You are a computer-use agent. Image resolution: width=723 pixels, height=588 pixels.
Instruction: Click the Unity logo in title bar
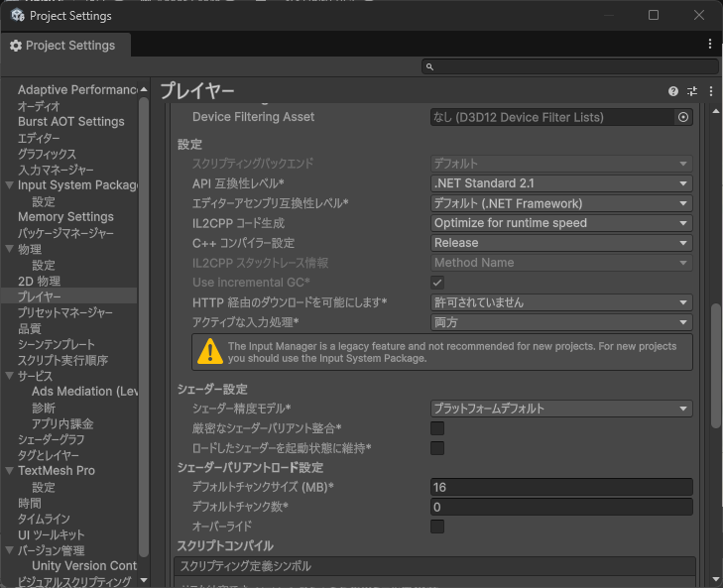[x=18, y=16]
